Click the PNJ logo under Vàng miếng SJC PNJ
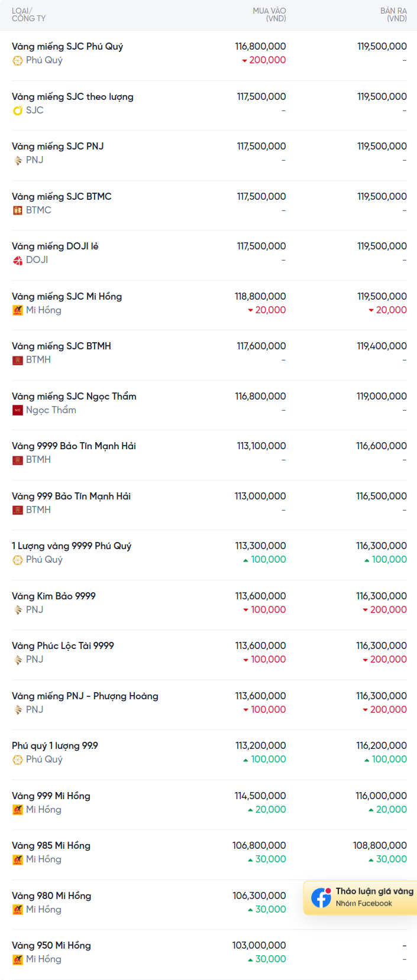Image resolution: width=417 pixels, height=980 pixels. pyautogui.click(x=18, y=160)
